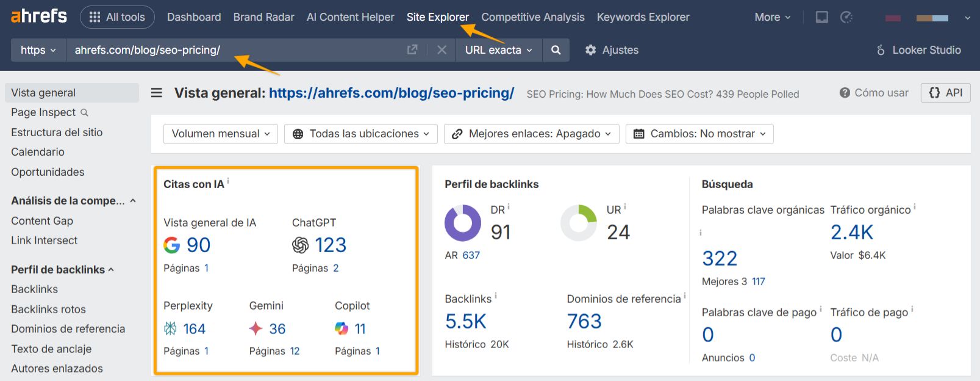This screenshot has height=381, width=980.
Task: Open the seo-pricing page URL link
Action: point(391,93)
